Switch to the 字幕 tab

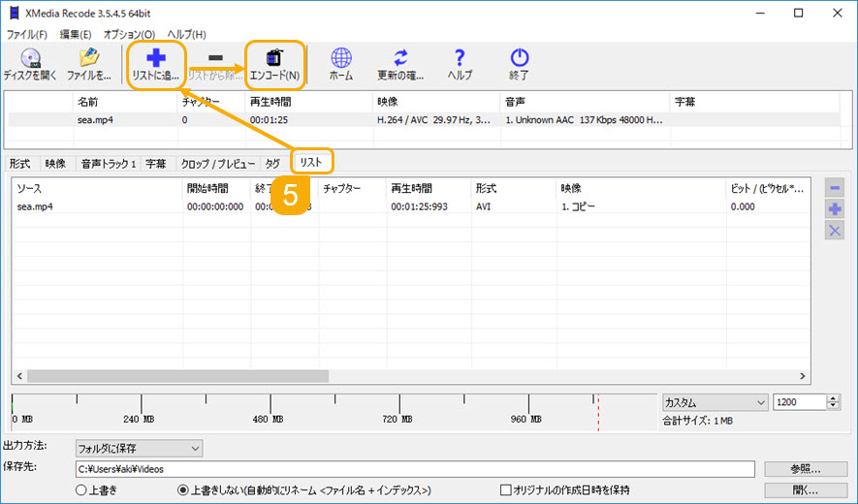coord(156,163)
